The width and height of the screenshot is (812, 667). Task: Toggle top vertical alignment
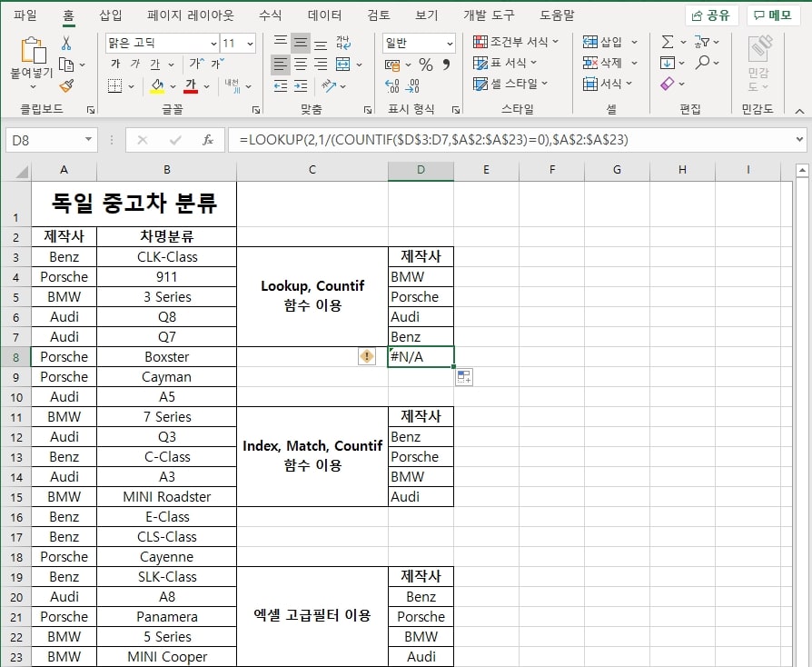tap(280, 43)
